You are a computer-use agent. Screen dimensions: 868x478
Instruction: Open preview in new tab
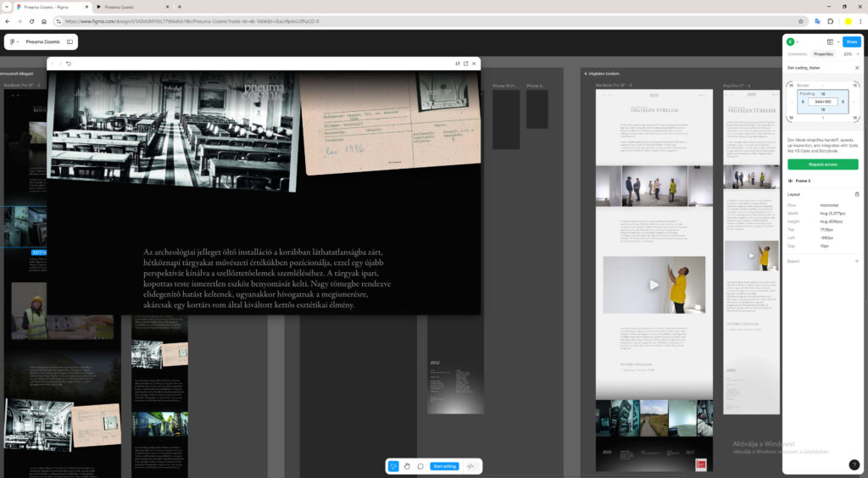pyautogui.click(x=465, y=64)
